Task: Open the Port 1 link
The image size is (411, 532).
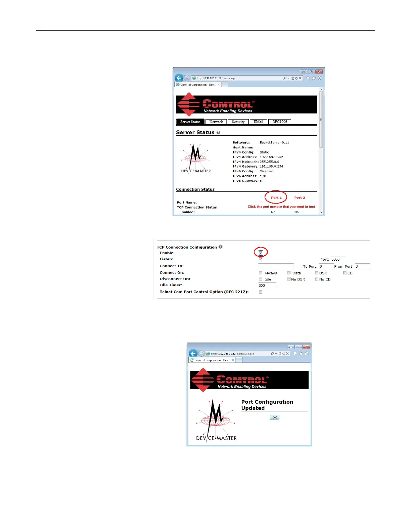Action: coord(276,197)
